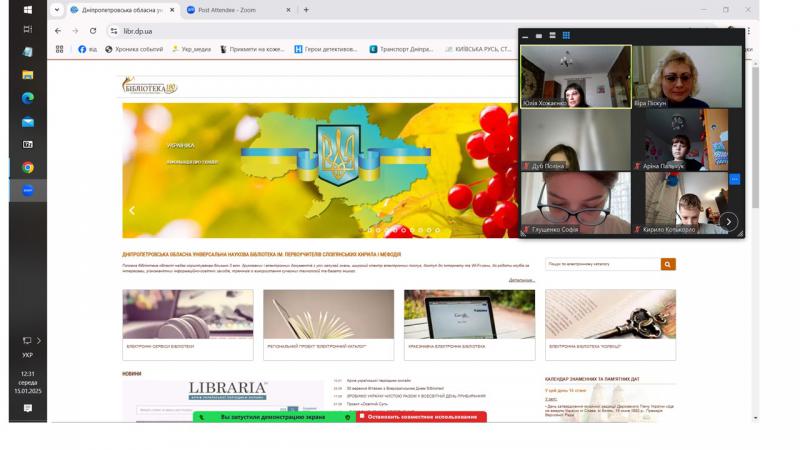Viewport: 800px width, 450px height.
Task: Switch Zoom panel to single speaker view
Action: (x=539, y=36)
